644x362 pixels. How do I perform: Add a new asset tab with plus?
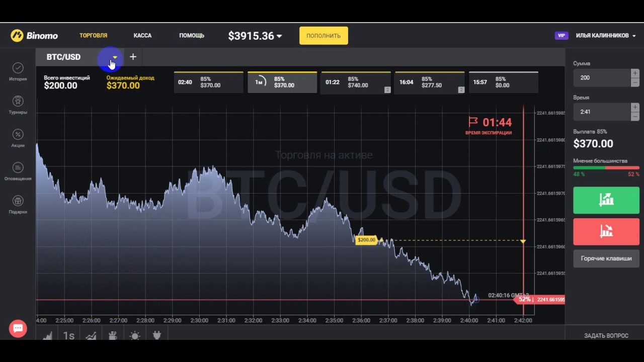click(x=133, y=57)
